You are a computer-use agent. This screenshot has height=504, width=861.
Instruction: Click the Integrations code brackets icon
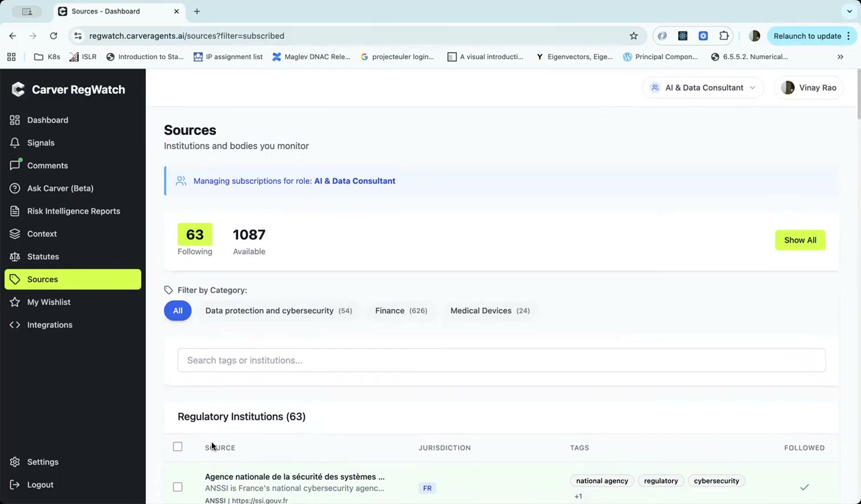(x=15, y=325)
